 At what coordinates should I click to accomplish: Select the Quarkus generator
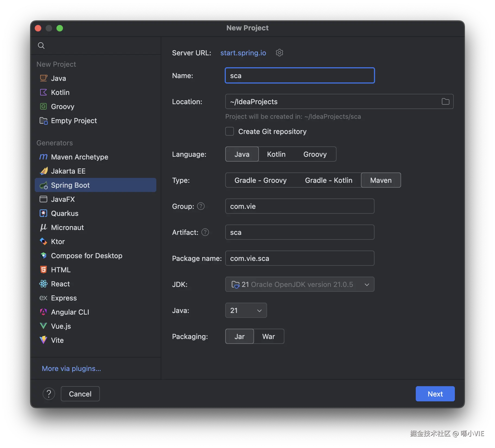(65, 213)
